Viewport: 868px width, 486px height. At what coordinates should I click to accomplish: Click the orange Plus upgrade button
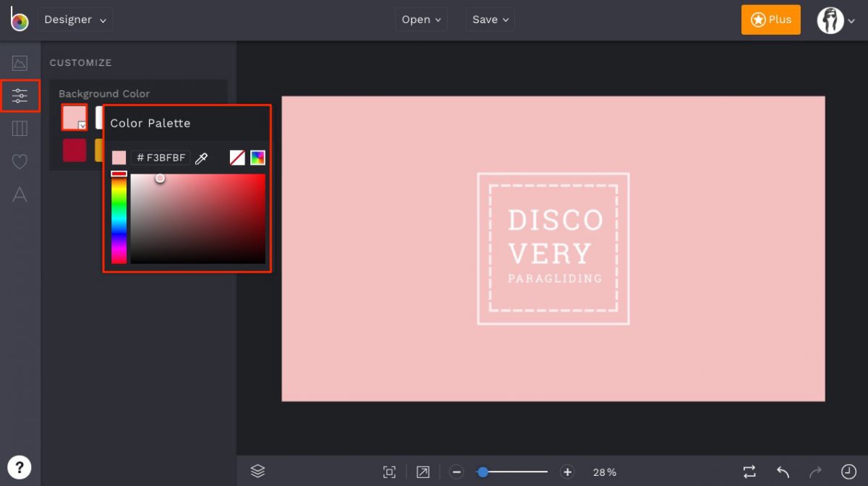point(770,20)
